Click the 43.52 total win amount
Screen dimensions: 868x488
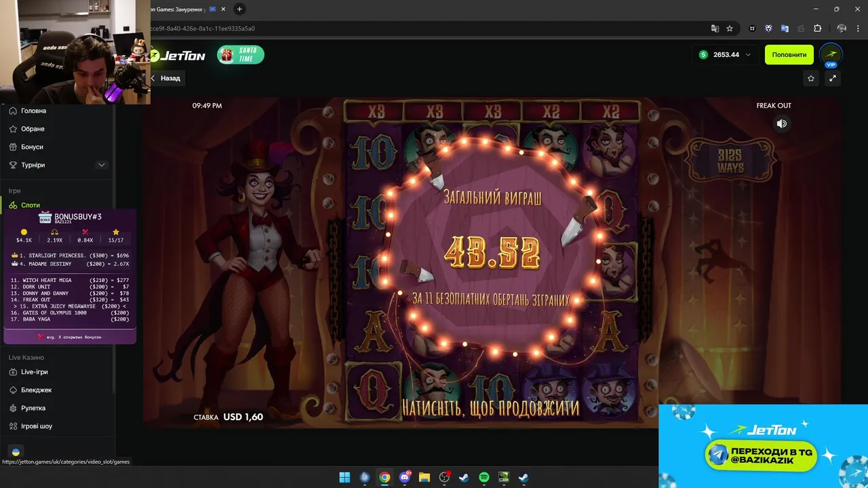[x=492, y=253]
